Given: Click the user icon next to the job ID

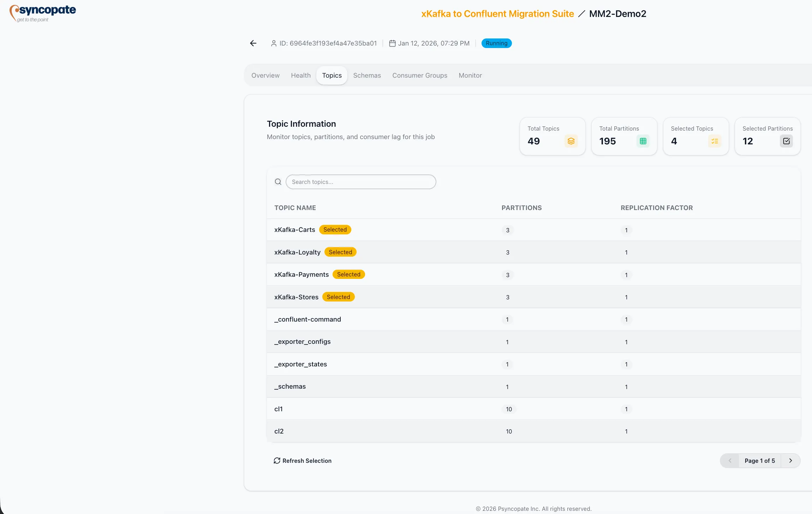Looking at the screenshot, I should click(x=274, y=43).
